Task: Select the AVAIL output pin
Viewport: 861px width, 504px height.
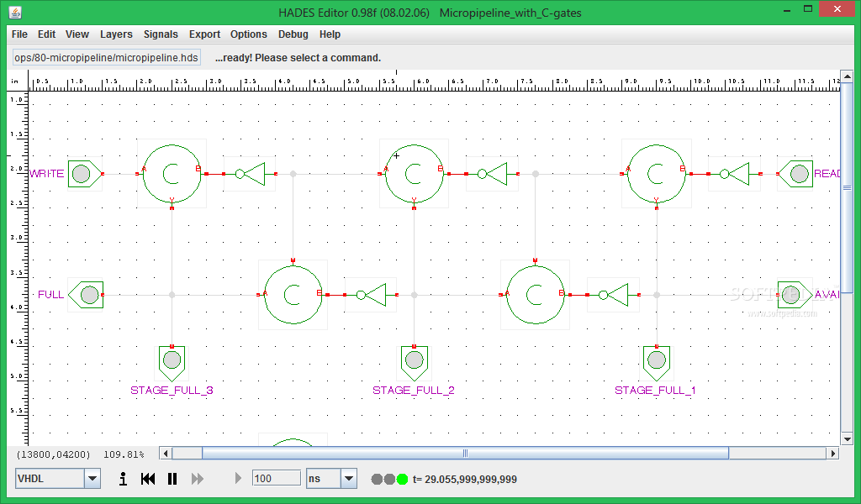Action: coord(795,295)
